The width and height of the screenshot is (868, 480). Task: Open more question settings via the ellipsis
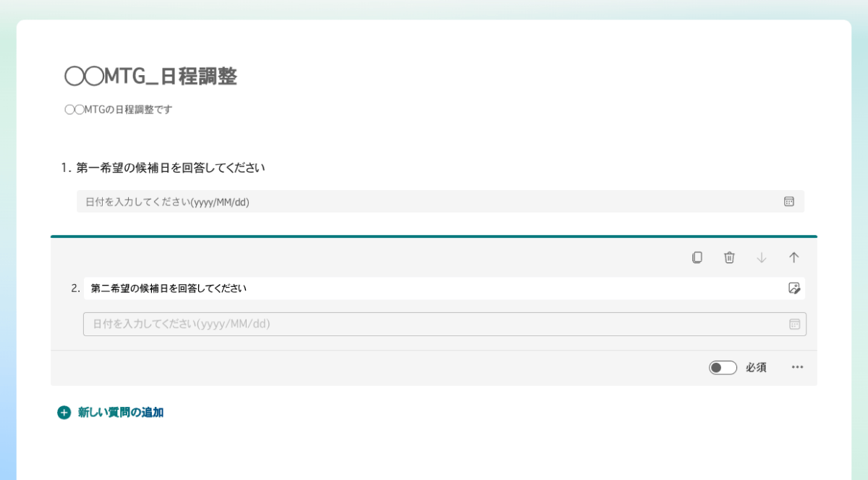(797, 367)
